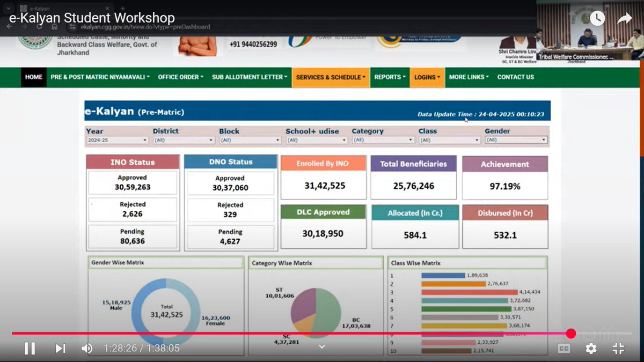Open the Gender filter dropdown
This screenshot has height=362, width=644.
(516, 140)
